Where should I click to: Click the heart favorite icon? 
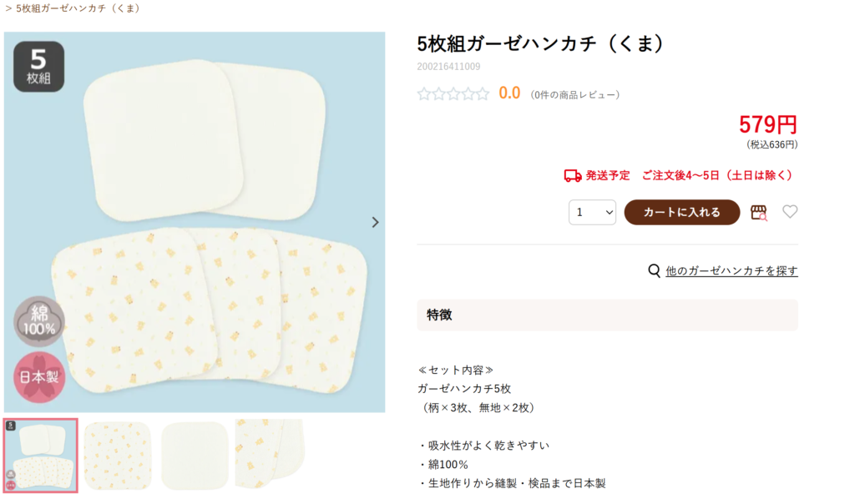790,212
